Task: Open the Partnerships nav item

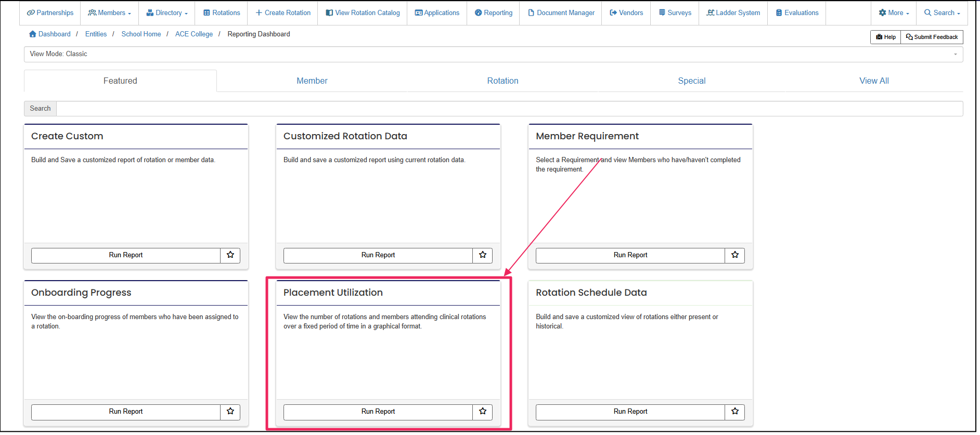Action: click(x=50, y=12)
